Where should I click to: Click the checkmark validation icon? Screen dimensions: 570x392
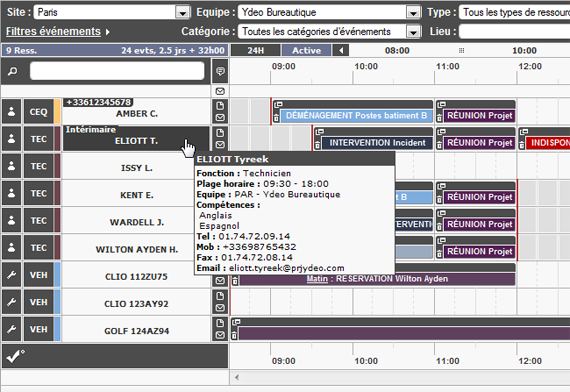pyautogui.click(x=15, y=356)
